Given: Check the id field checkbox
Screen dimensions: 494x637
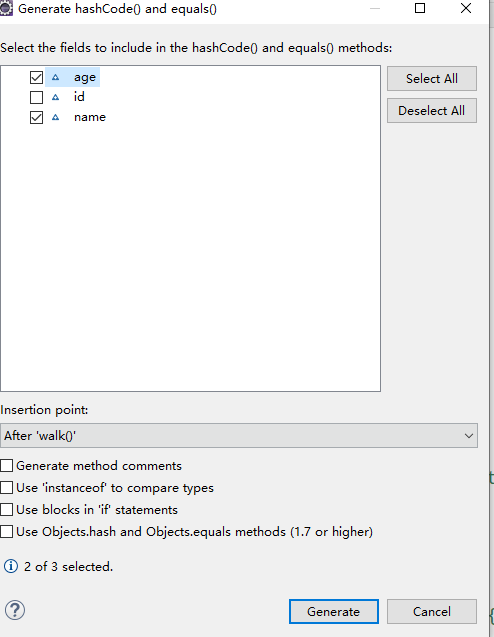Looking at the screenshot, I should [x=37, y=98].
